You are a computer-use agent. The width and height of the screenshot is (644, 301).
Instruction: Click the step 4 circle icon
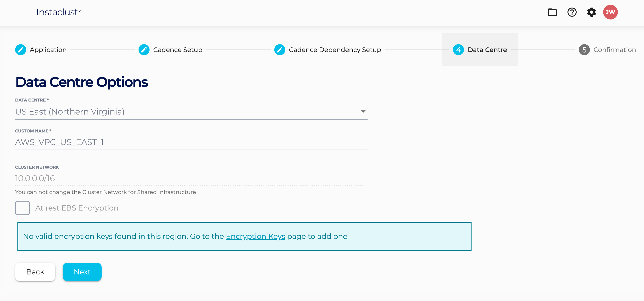(458, 50)
